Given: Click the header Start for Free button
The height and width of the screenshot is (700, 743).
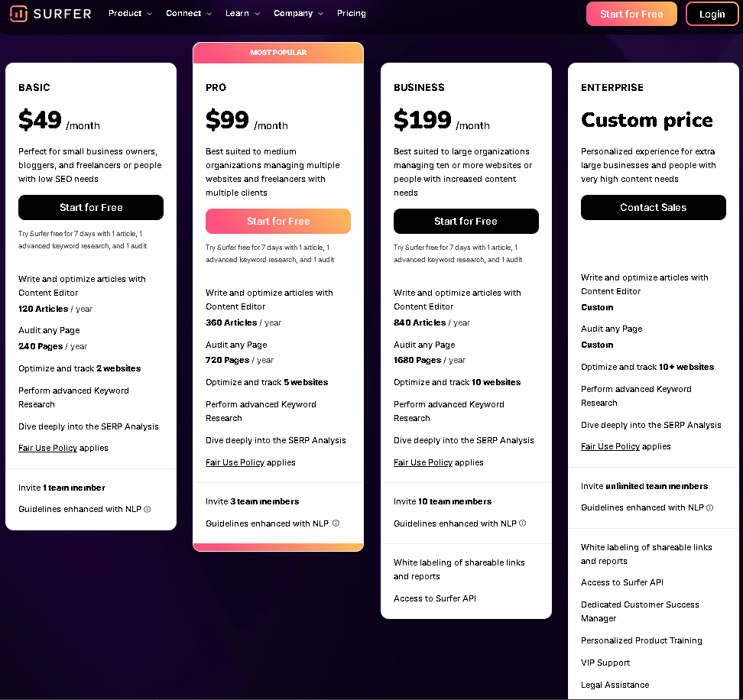Looking at the screenshot, I should click(631, 14).
